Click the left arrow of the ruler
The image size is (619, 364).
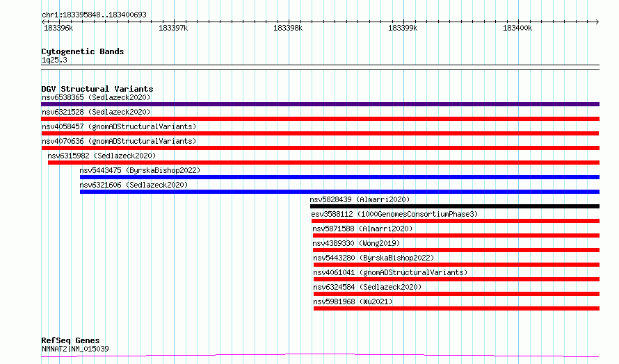43,22
